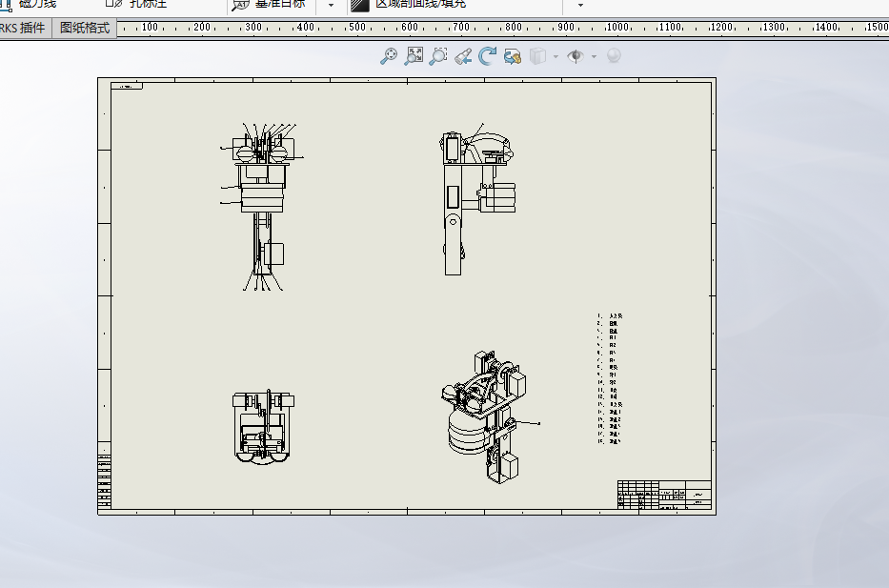Image resolution: width=889 pixels, height=588 pixels.
Task: Open the hide/show items dropdown arrow
Action: point(594,56)
